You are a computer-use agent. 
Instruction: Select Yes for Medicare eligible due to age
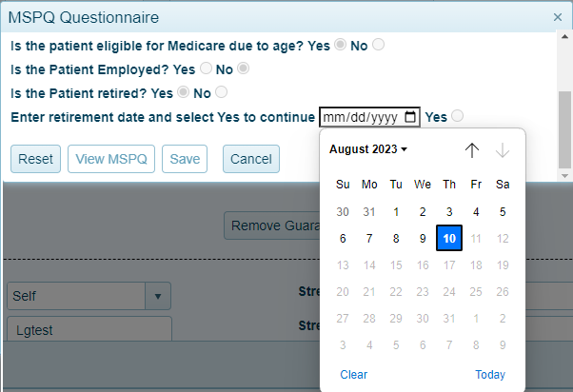(x=341, y=46)
